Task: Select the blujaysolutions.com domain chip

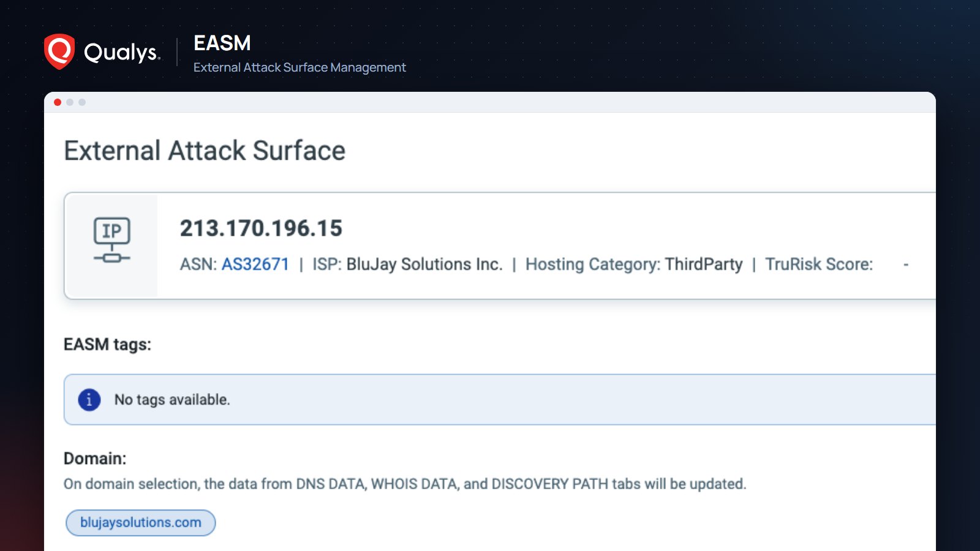Action: 141,523
